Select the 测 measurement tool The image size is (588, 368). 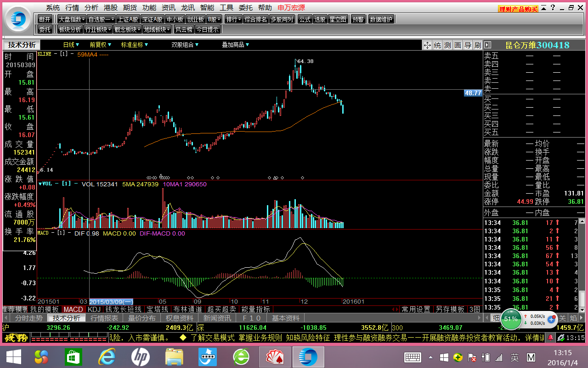point(447,45)
